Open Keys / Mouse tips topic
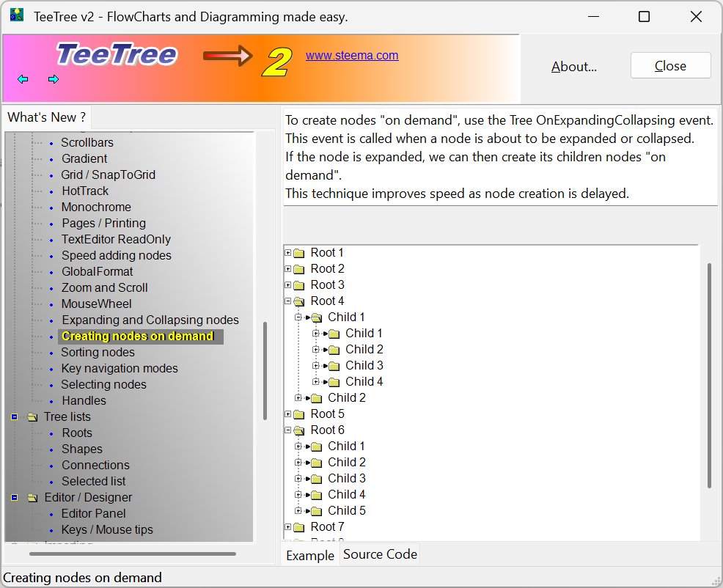 point(107,530)
